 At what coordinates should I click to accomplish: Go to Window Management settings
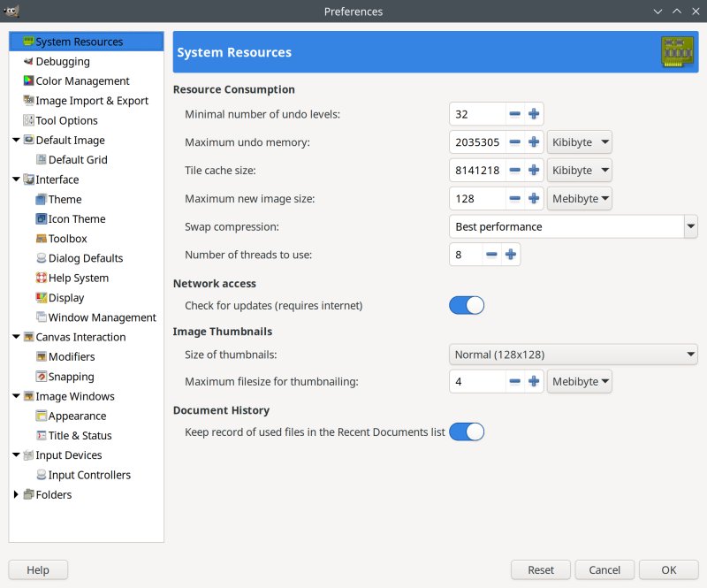tap(102, 317)
